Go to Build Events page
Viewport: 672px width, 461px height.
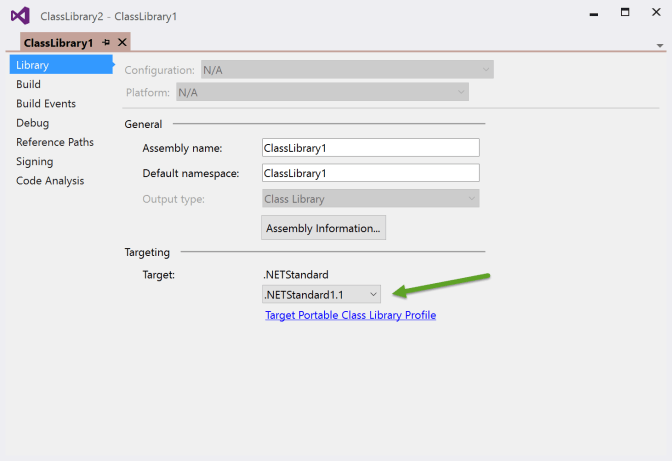(46, 104)
